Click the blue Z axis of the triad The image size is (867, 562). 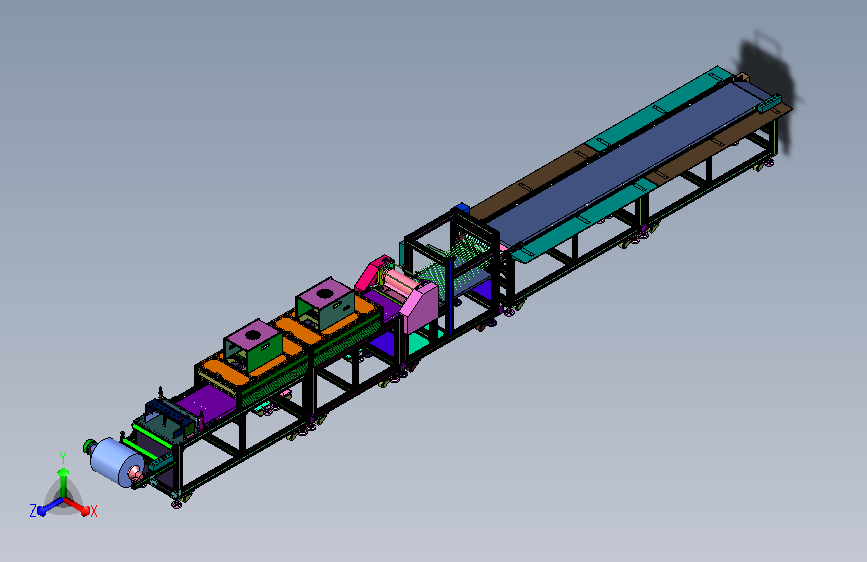coord(50,507)
